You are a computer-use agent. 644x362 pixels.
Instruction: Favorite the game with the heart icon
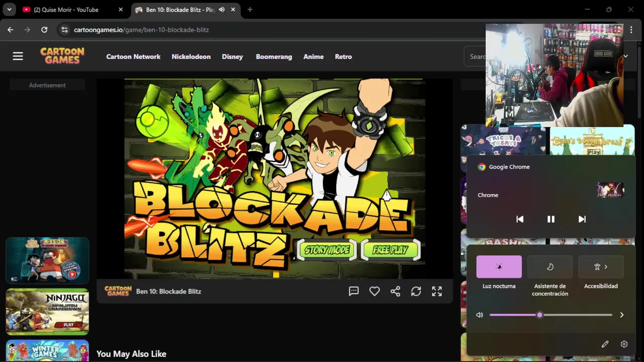374,291
